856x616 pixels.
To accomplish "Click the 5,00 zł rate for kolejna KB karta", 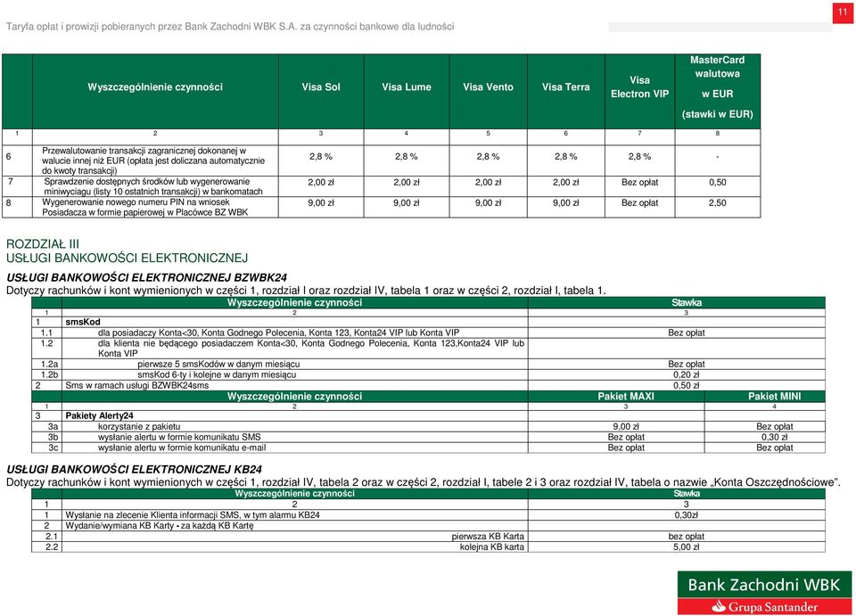I will 687,546.
